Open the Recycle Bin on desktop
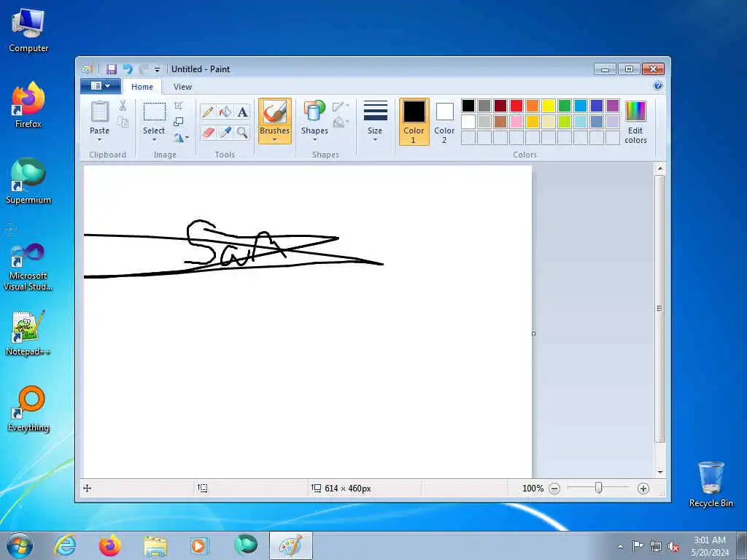The width and height of the screenshot is (747, 560). [x=711, y=484]
